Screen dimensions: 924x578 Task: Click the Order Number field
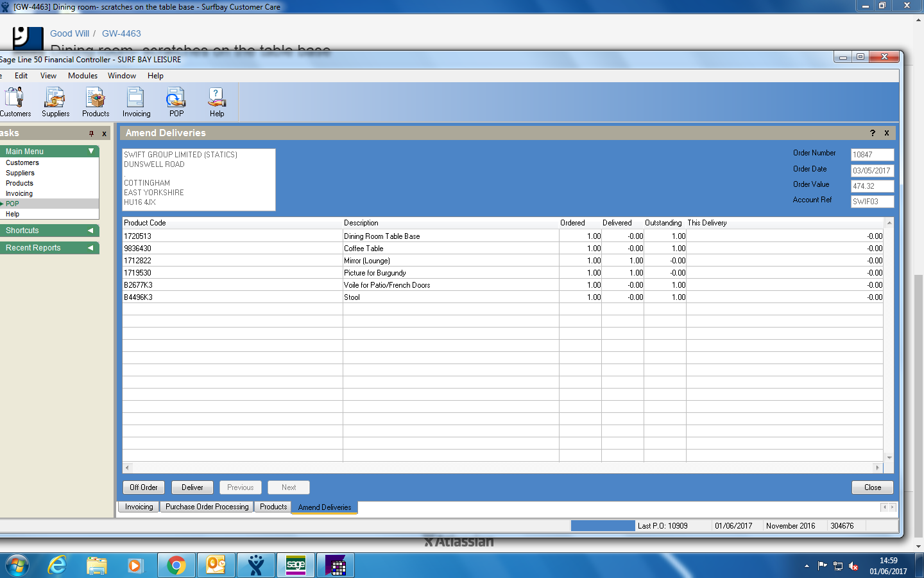tap(871, 155)
